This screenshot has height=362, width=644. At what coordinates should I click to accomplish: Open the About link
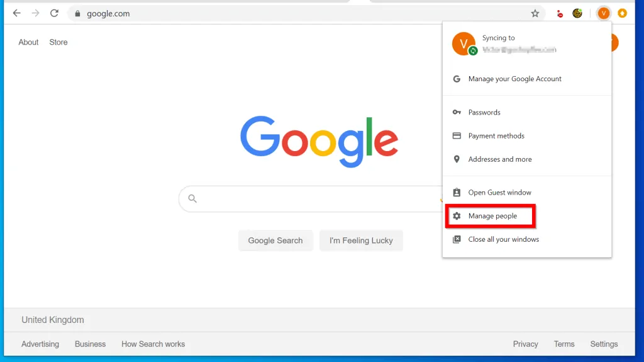point(28,42)
